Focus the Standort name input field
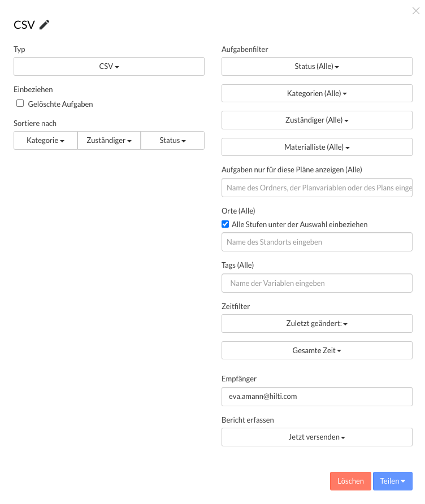 pos(316,242)
